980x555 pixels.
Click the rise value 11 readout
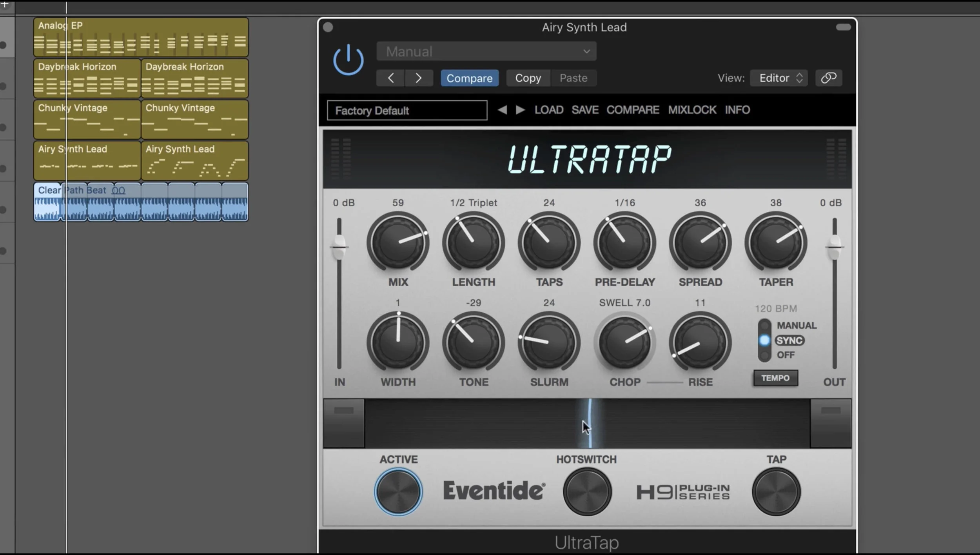(x=700, y=303)
